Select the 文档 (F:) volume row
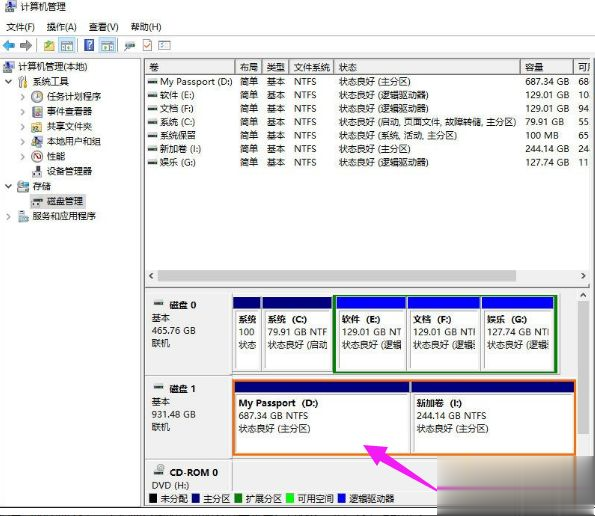The width and height of the screenshot is (595, 516). click(367, 109)
